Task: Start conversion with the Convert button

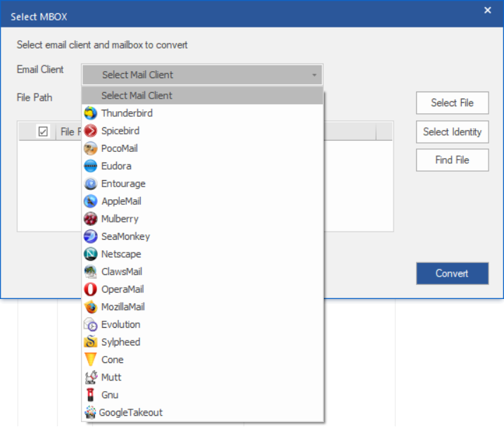Action: tap(452, 274)
